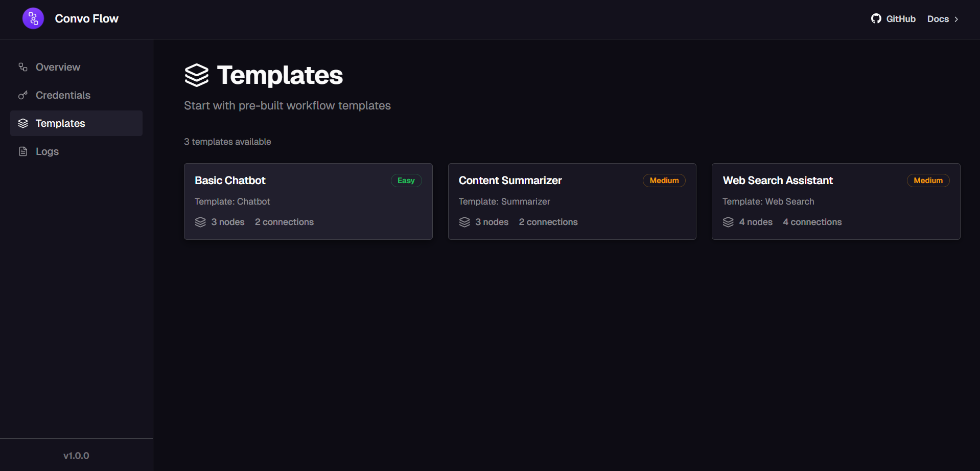Click the Convo Flow logo icon
This screenshot has width=980, height=471.
point(33,18)
